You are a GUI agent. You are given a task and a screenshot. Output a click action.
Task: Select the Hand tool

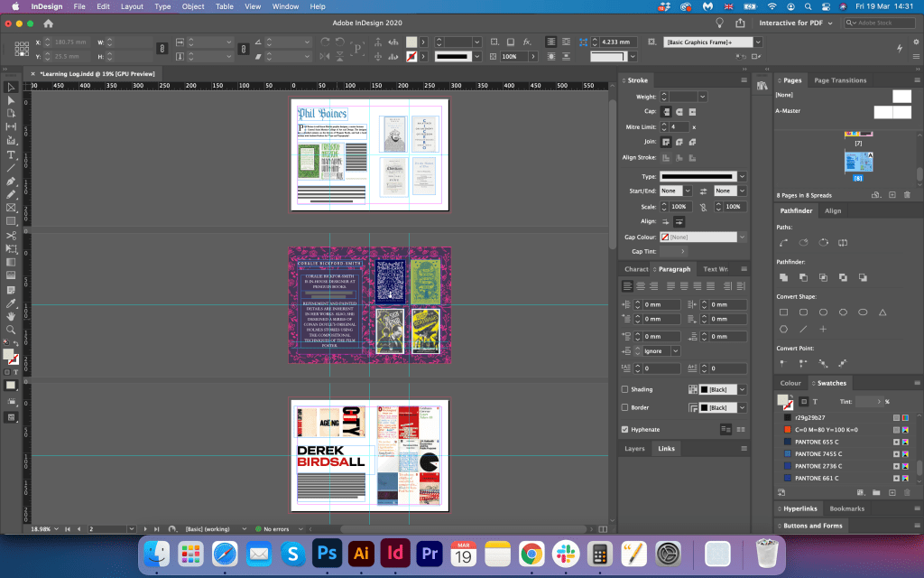click(x=12, y=316)
